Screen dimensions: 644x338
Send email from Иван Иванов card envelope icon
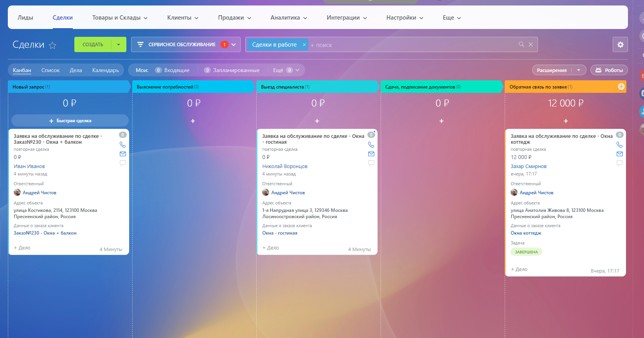tap(123, 154)
